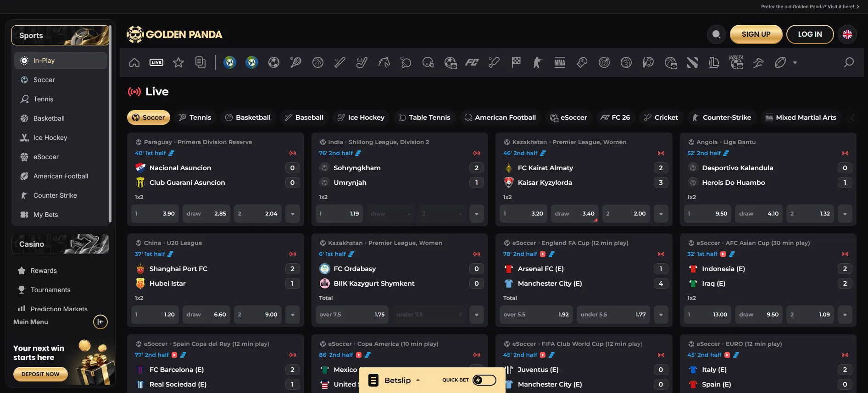Expand more sports with the toolbar caret
This screenshot has height=393, width=868.
point(795,63)
